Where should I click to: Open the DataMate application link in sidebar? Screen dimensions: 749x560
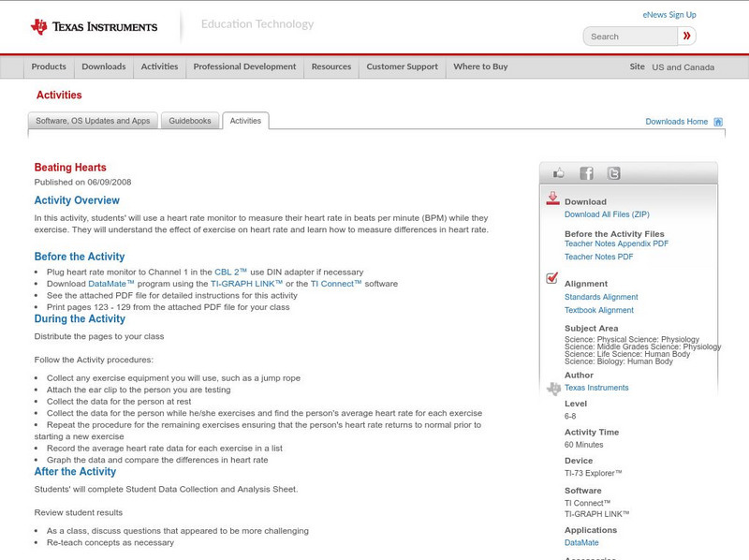click(581, 543)
